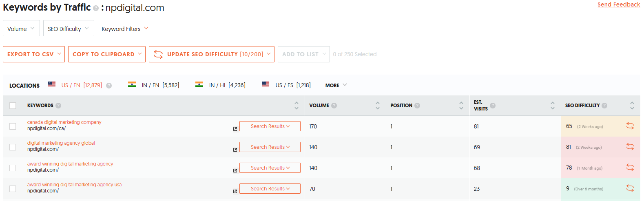Click the US flag beside US / EN
The height and width of the screenshot is (201, 644).
(x=51, y=84)
